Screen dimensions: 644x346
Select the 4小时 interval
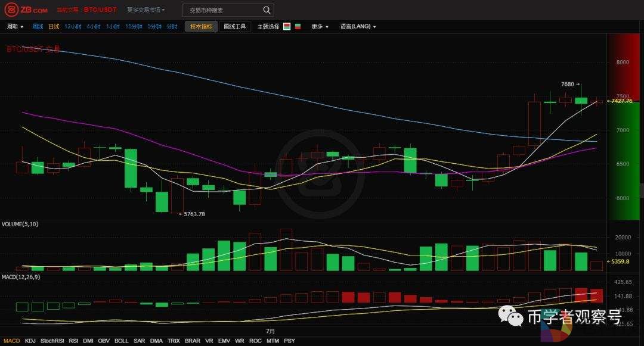pos(93,27)
